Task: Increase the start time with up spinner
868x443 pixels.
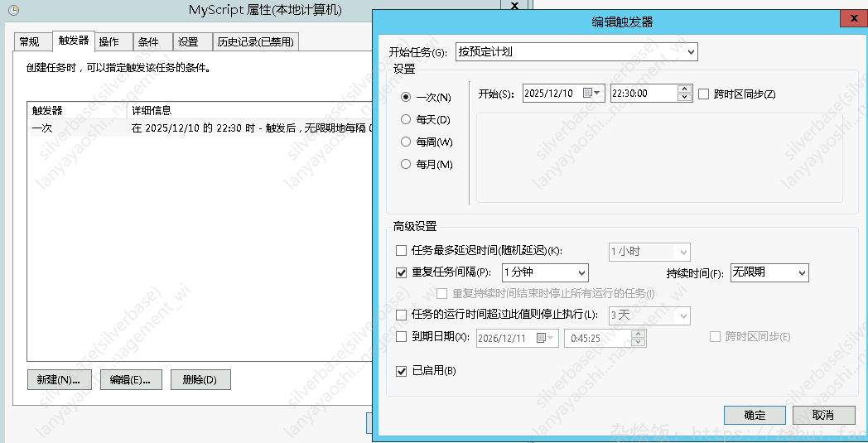Action: coord(685,89)
